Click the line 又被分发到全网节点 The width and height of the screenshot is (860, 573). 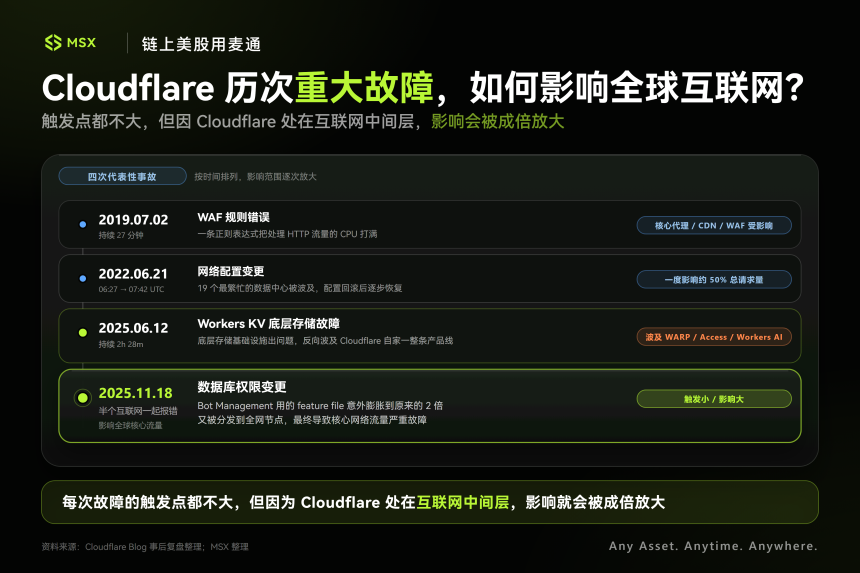(312, 420)
